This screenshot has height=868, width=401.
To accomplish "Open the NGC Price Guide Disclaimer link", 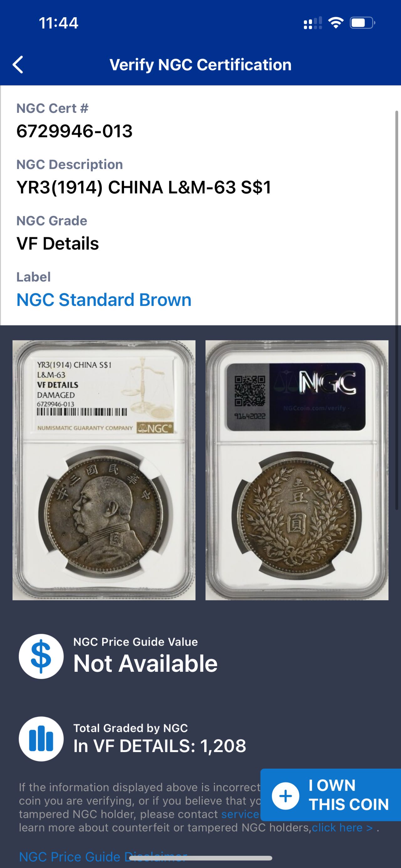I will 103,856.
